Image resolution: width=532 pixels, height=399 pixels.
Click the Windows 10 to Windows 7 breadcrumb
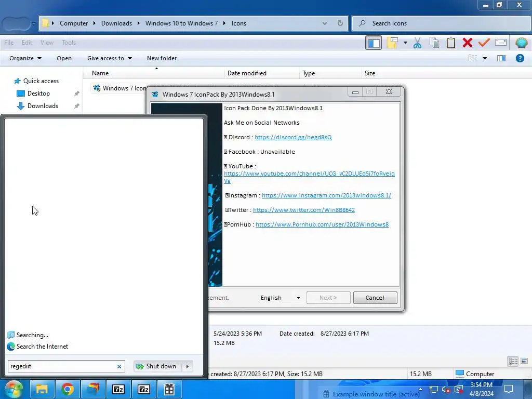tap(181, 23)
